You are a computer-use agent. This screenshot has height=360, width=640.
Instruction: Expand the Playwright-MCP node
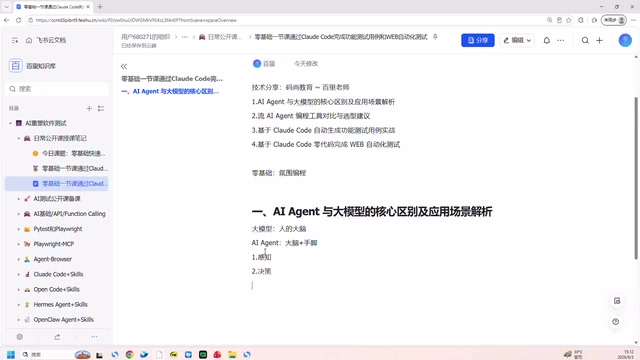18,244
